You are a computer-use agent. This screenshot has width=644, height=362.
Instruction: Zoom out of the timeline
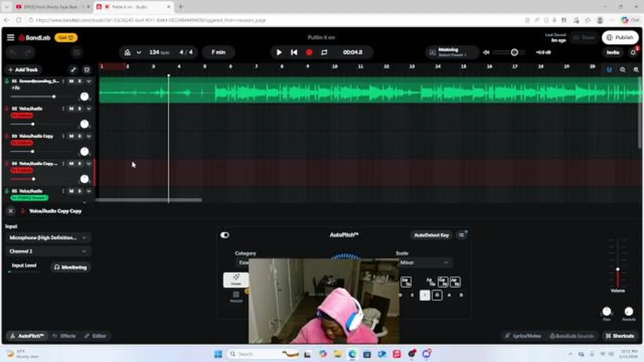(622, 70)
